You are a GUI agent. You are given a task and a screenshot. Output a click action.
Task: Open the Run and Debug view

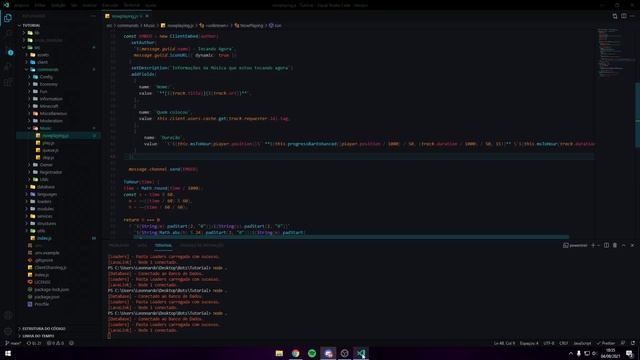tap(8, 67)
